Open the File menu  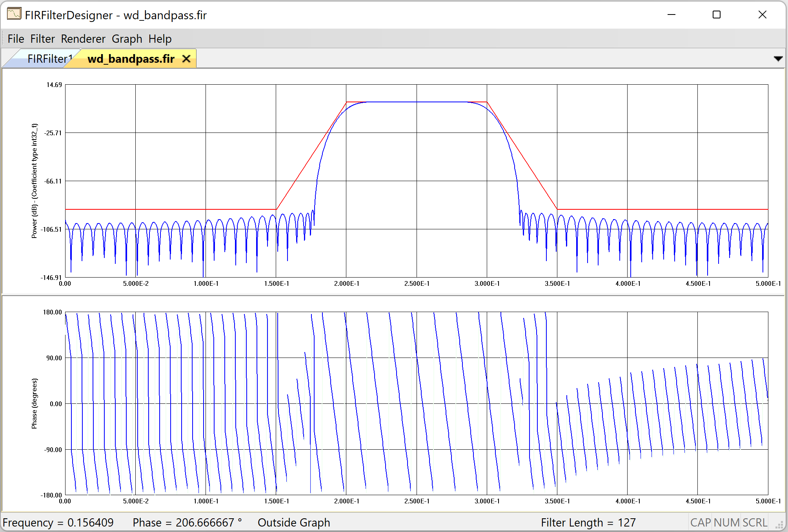[16, 39]
